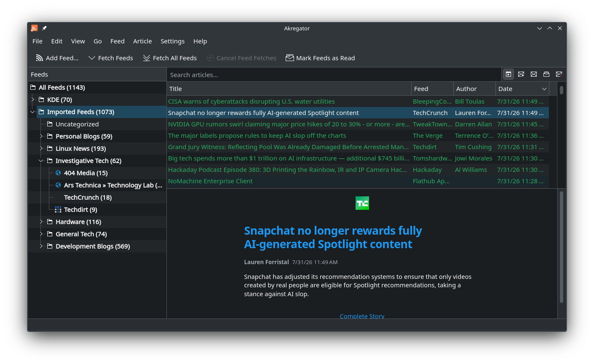594x364 pixels.
Task: Click the 404 Media globe feed icon
Action: (58, 173)
